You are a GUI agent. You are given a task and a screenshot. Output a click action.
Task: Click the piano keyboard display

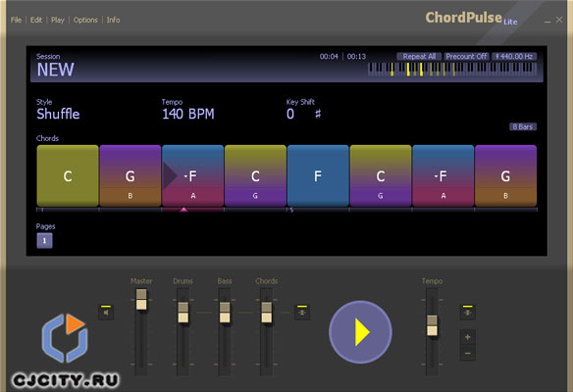tap(452, 70)
